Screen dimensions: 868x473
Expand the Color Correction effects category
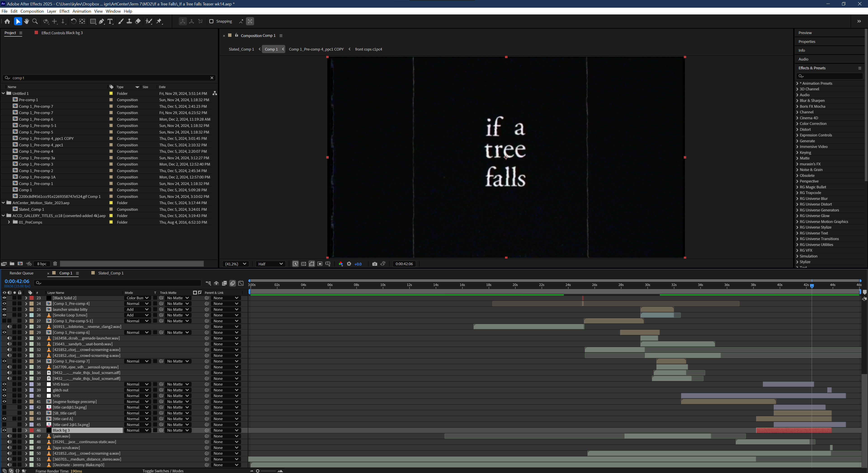(797, 124)
